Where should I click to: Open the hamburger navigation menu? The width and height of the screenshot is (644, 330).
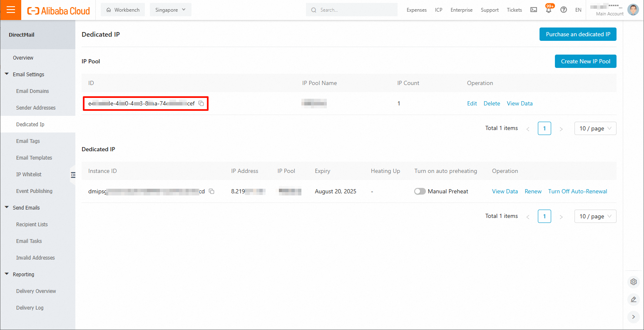(x=11, y=10)
